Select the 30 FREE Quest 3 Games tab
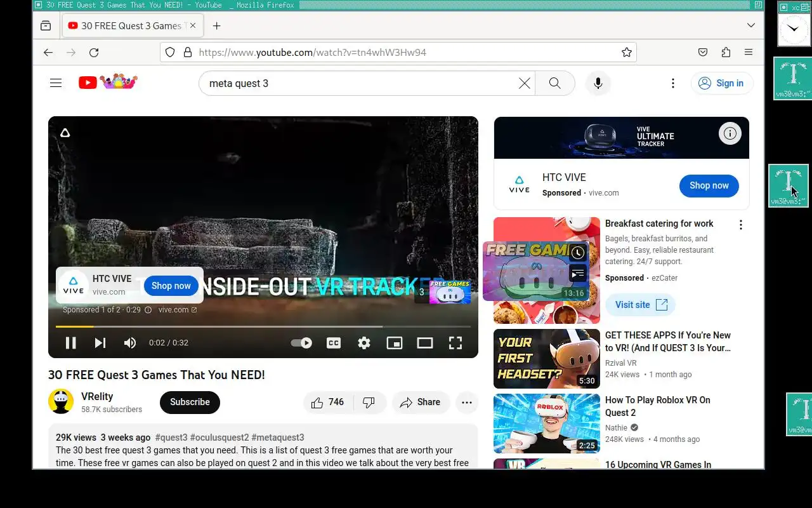 coord(132,26)
